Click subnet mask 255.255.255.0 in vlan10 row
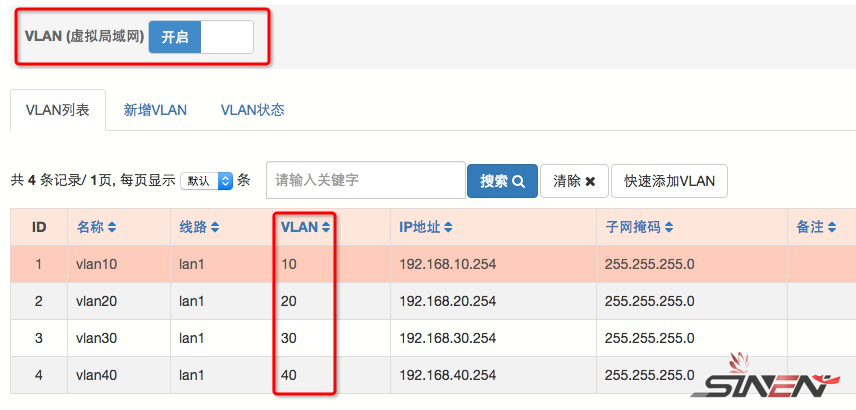This screenshot has width=856, height=410. pos(650,264)
